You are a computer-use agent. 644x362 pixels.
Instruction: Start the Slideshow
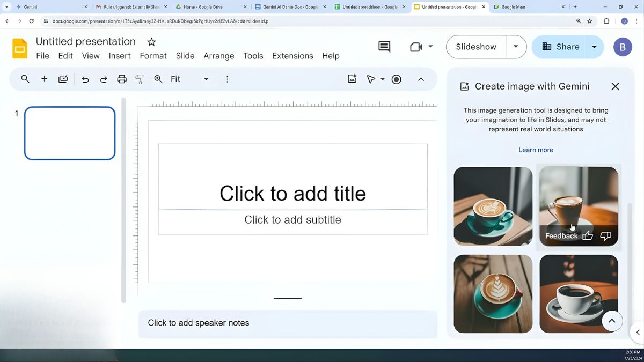coord(475,47)
